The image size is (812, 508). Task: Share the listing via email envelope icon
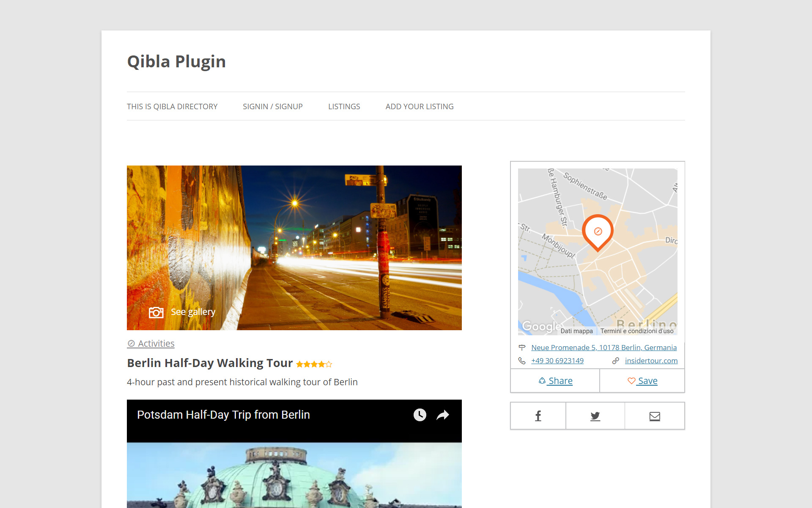[x=655, y=416]
